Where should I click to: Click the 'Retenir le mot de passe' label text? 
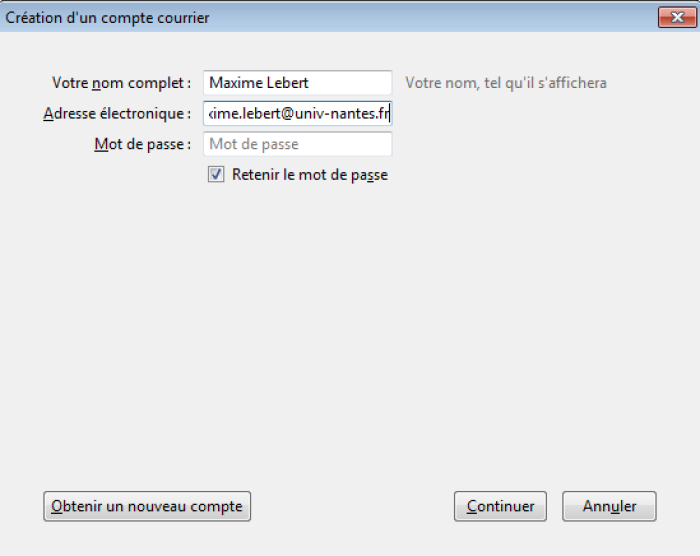click(x=309, y=175)
